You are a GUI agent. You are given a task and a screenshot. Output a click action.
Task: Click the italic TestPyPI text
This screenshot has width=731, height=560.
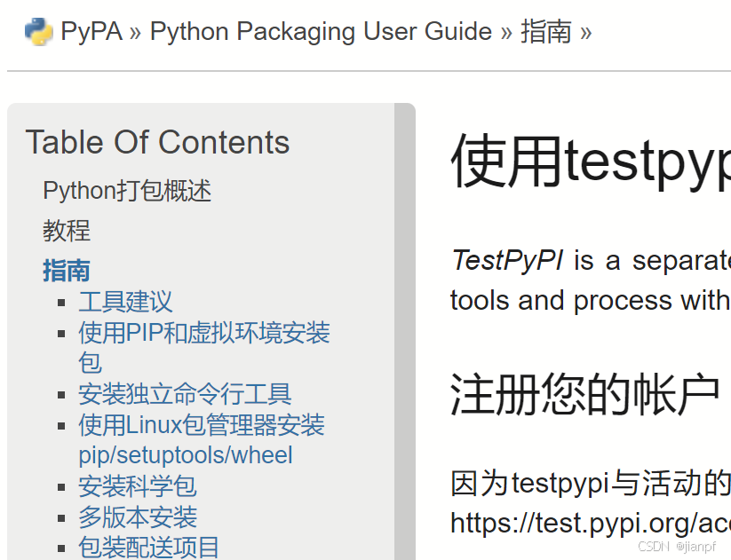coord(507,260)
